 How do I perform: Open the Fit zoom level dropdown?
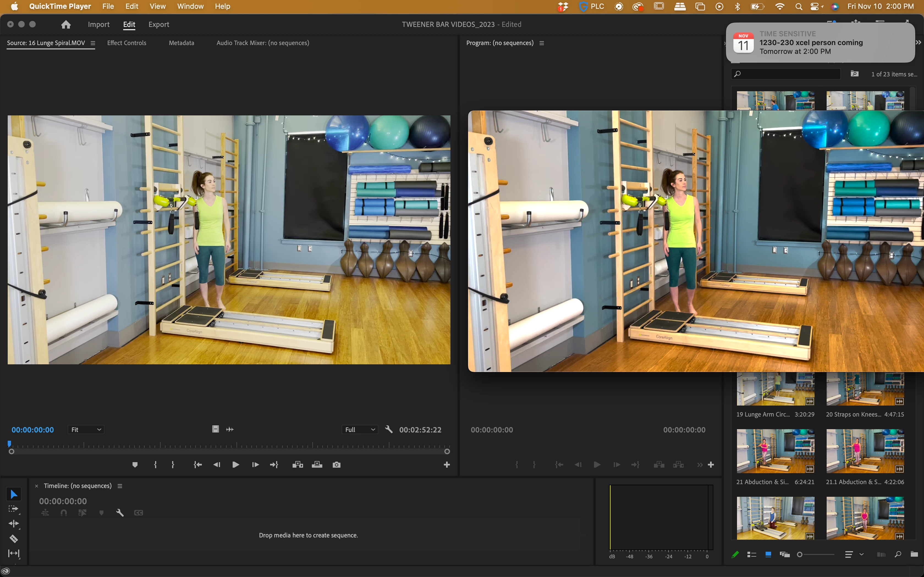tap(86, 430)
